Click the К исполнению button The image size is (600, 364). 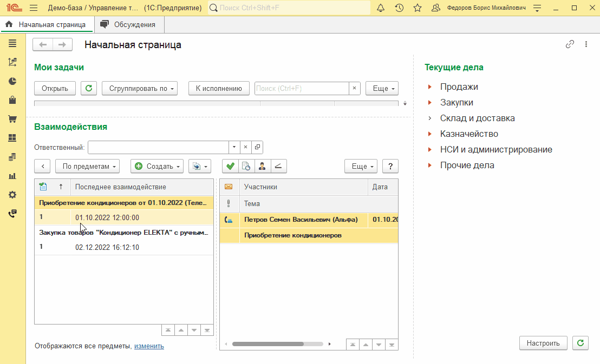[219, 88]
